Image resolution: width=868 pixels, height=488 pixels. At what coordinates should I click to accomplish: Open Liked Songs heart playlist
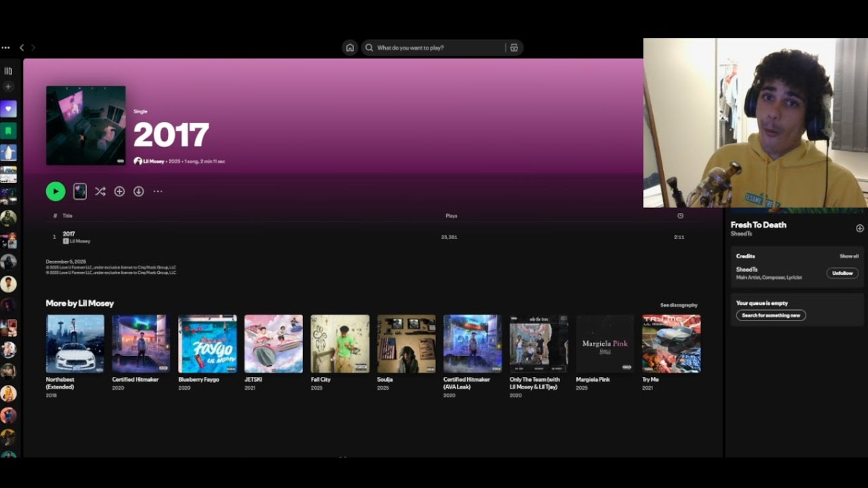[8, 109]
